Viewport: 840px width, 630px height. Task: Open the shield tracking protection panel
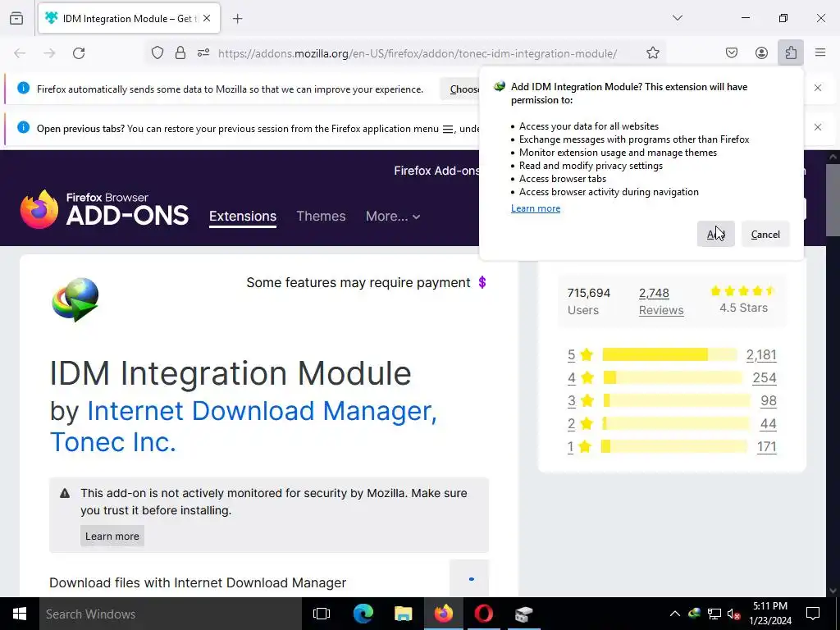[x=157, y=53]
